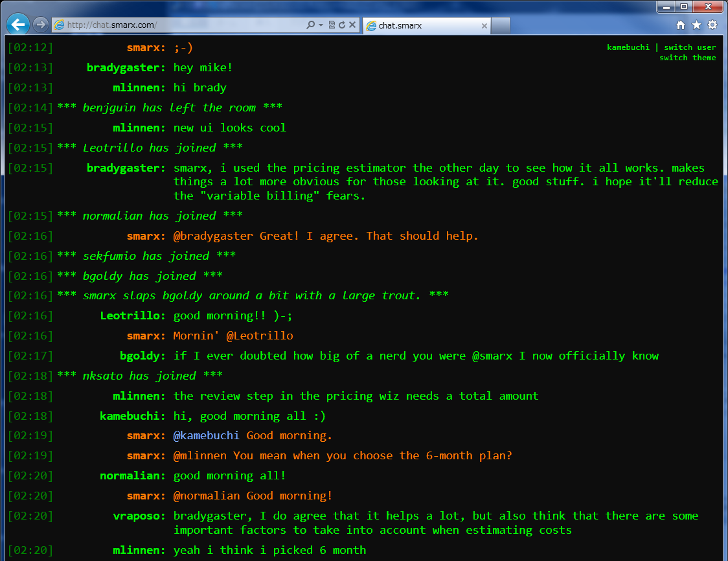Click the browser forward arrow button
Image resolution: width=728 pixels, height=561 pixels.
(41, 24)
